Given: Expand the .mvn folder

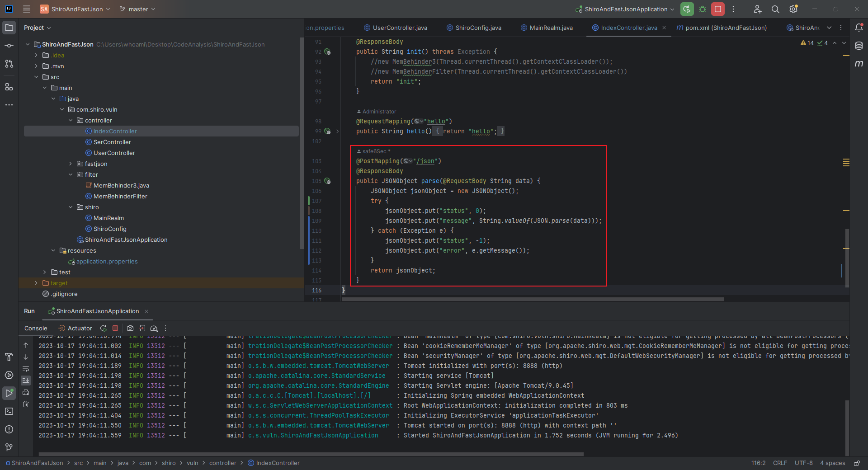Looking at the screenshot, I should 36,66.
